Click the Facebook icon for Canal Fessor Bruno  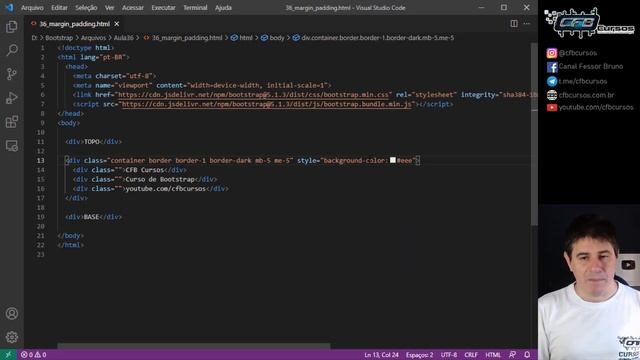point(552,67)
